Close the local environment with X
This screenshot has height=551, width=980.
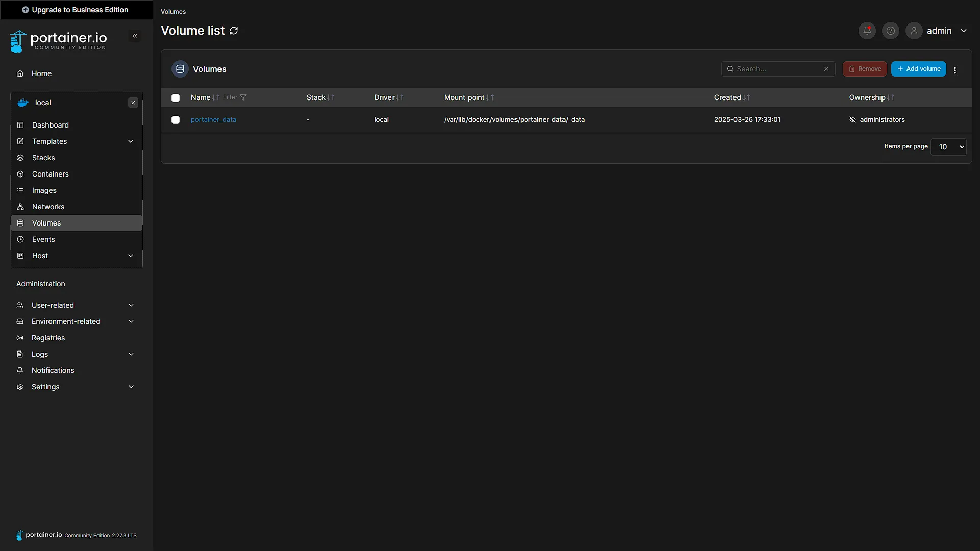[133, 103]
